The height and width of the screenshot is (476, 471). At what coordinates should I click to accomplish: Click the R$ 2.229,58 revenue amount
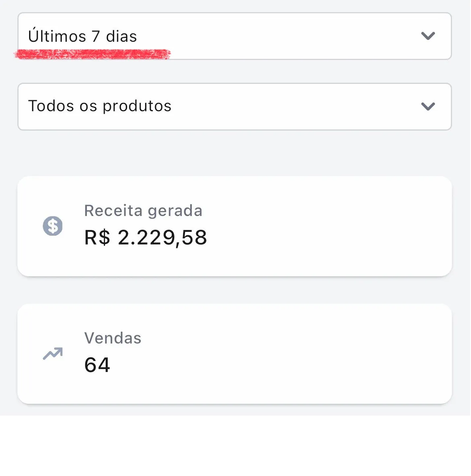tap(145, 238)
